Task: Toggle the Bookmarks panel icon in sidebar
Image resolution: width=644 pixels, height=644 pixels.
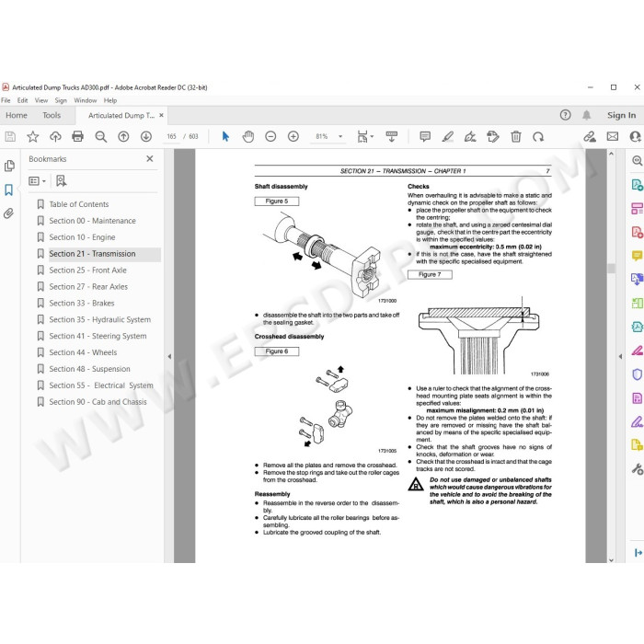Action: coord(8,190)
